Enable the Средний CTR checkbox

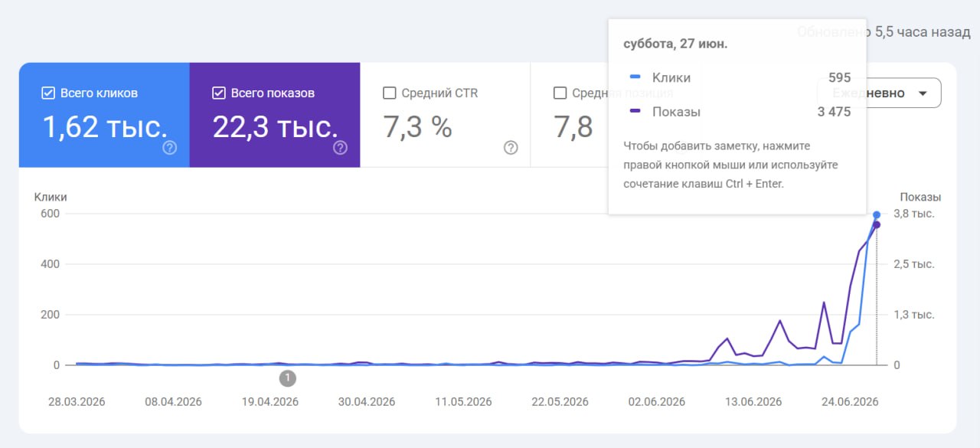[389, 93]
